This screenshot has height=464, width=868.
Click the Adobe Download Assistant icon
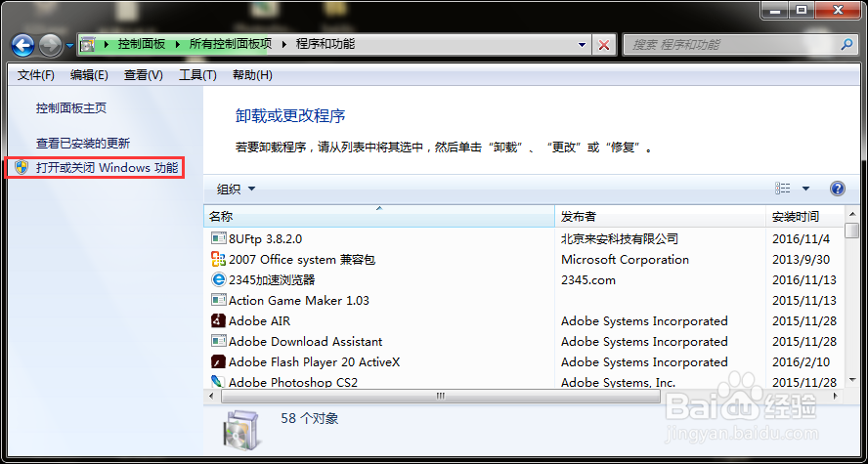click(219, 341)
